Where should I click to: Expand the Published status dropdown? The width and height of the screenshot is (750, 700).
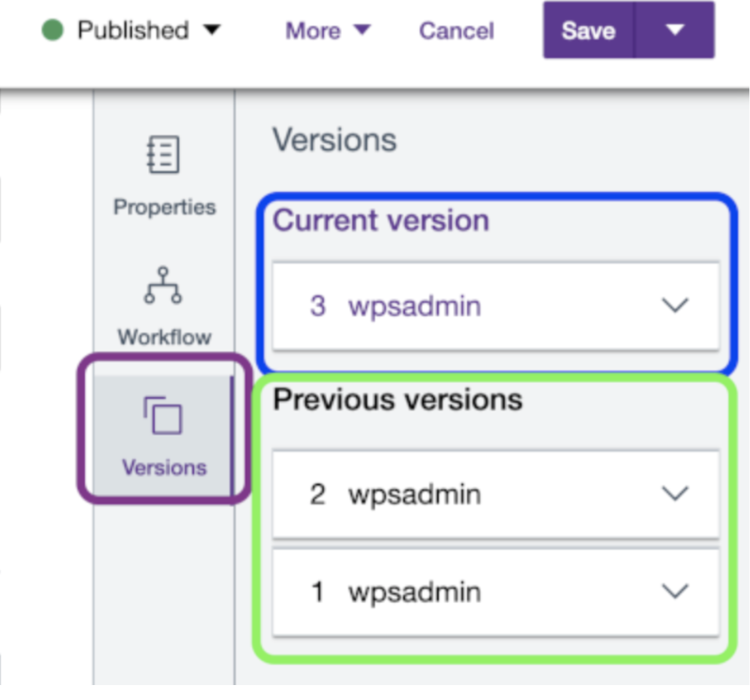click(211, 30)
